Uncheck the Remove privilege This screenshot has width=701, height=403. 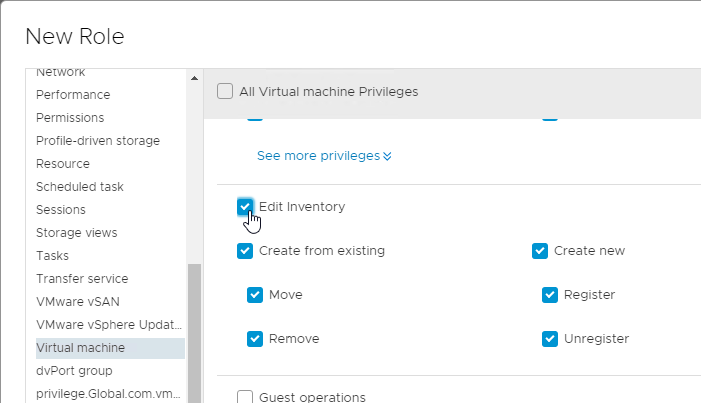255,339
